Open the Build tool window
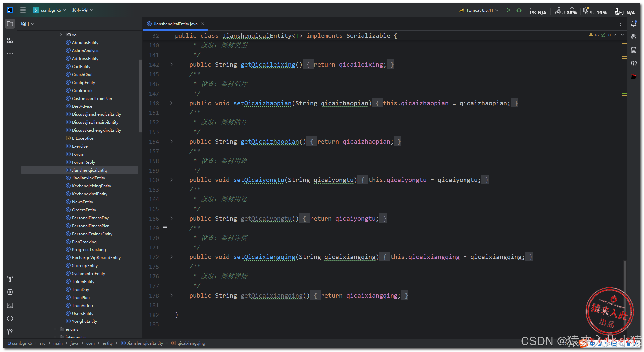The image size is (644, 352). point(10,279)
